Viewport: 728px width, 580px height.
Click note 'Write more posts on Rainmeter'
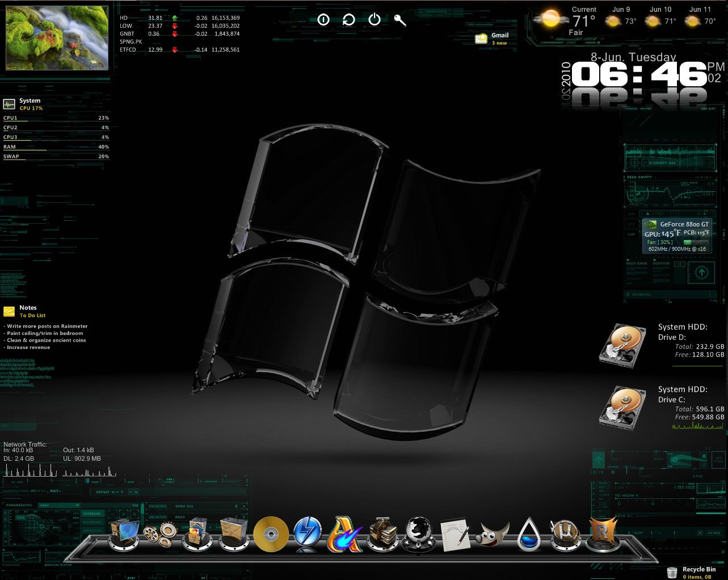coord(46,326)
